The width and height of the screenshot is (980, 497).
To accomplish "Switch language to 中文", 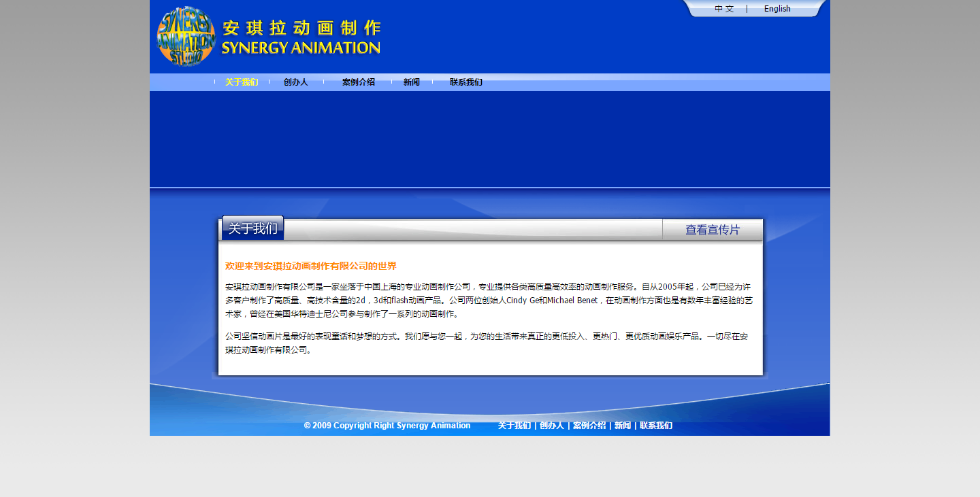I will (724, 9).
